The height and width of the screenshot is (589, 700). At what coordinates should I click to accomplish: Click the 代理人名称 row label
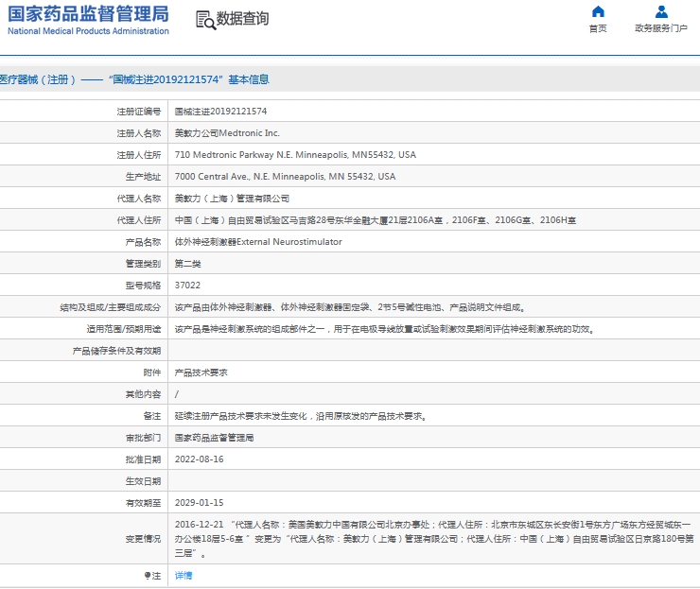click(139, 199)
